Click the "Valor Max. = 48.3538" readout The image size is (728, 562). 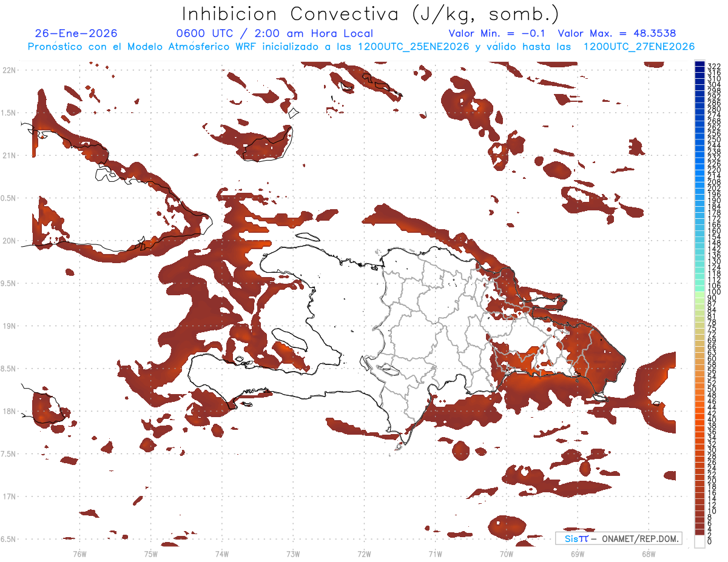tap(617, 33)
